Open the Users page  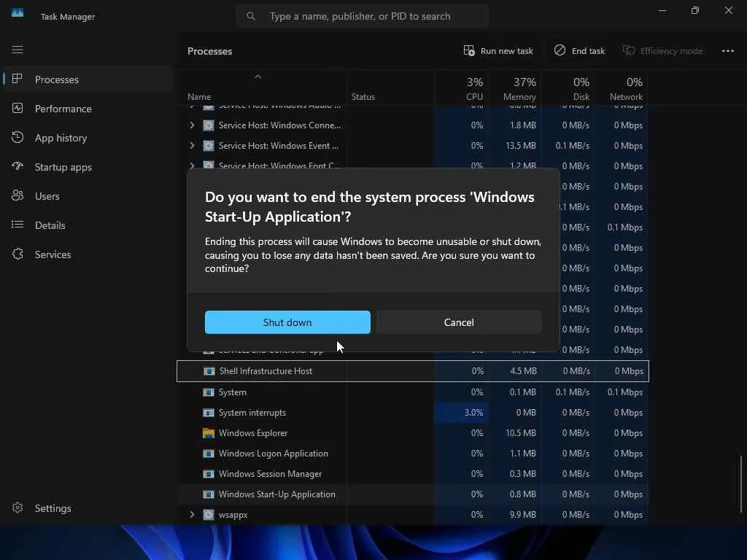point(88,196)
